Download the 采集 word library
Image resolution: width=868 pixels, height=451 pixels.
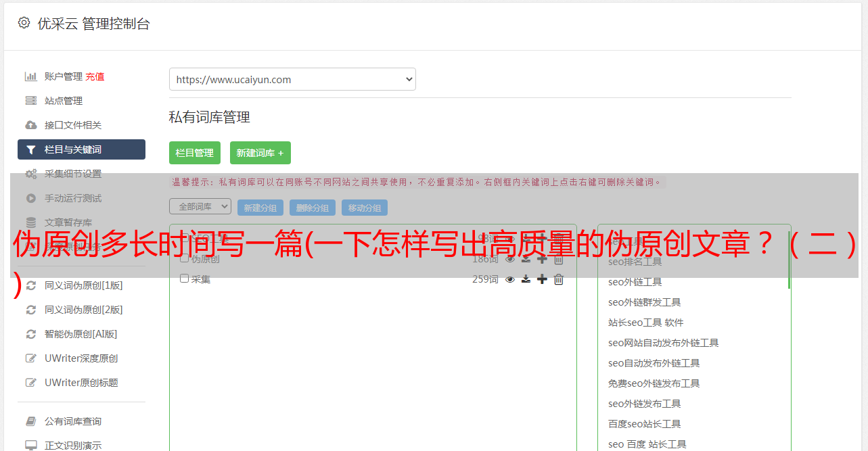pyautogui.click(x=526, y=279)
